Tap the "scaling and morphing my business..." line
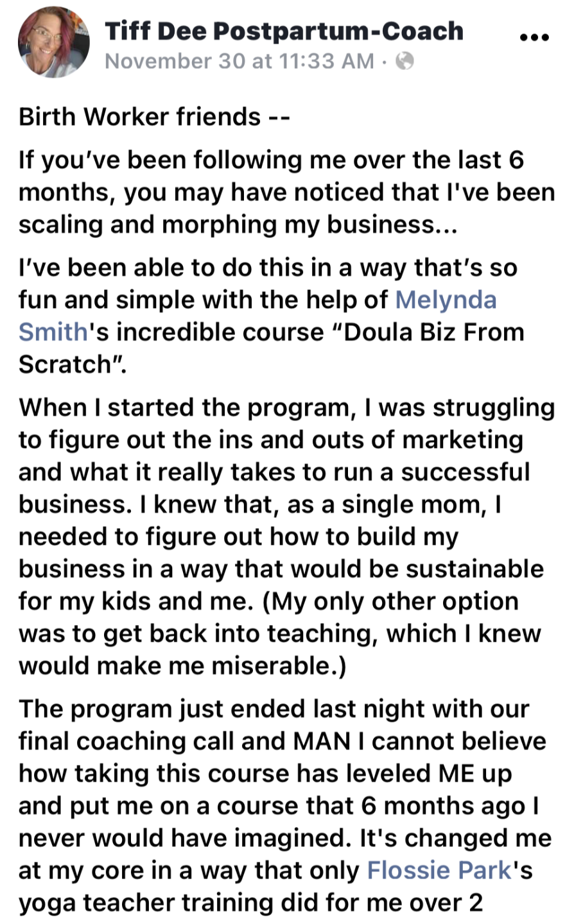This screenshot has height=924, width=574. pyautogui.click(x=237, y=224)
